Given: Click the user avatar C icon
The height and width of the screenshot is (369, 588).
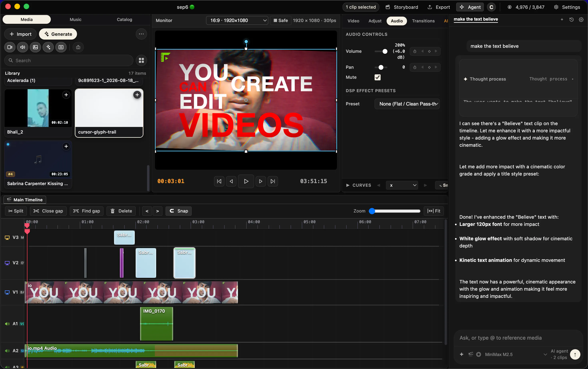Looking at the screenshot, I should pyautogui.click(x=492, y=7).
